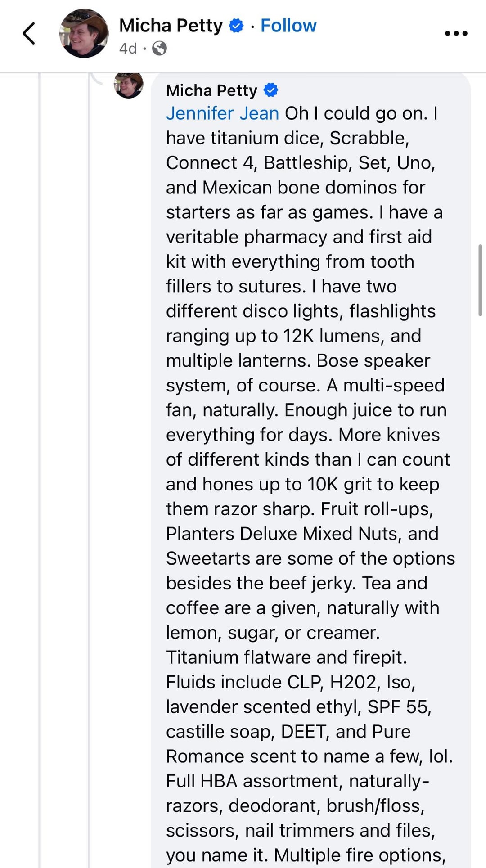
Task: Click the verified badge in the comment
Action: pos(270,90)
